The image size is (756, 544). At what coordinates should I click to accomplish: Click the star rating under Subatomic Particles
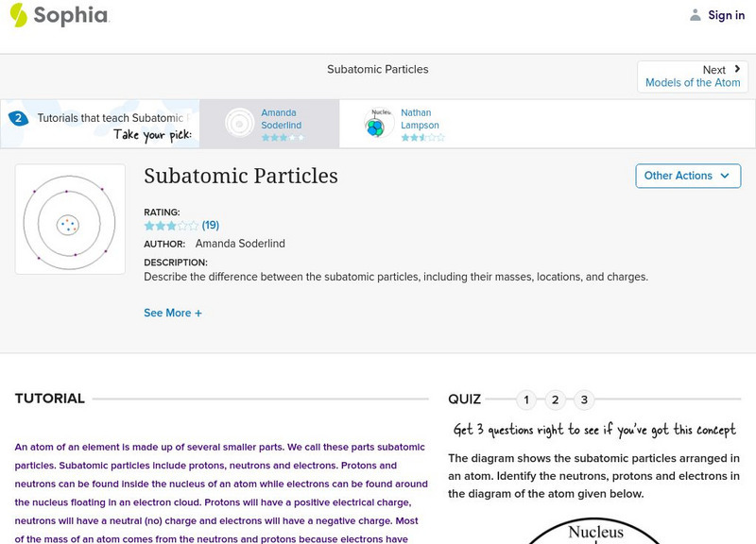tap(171, 226)
